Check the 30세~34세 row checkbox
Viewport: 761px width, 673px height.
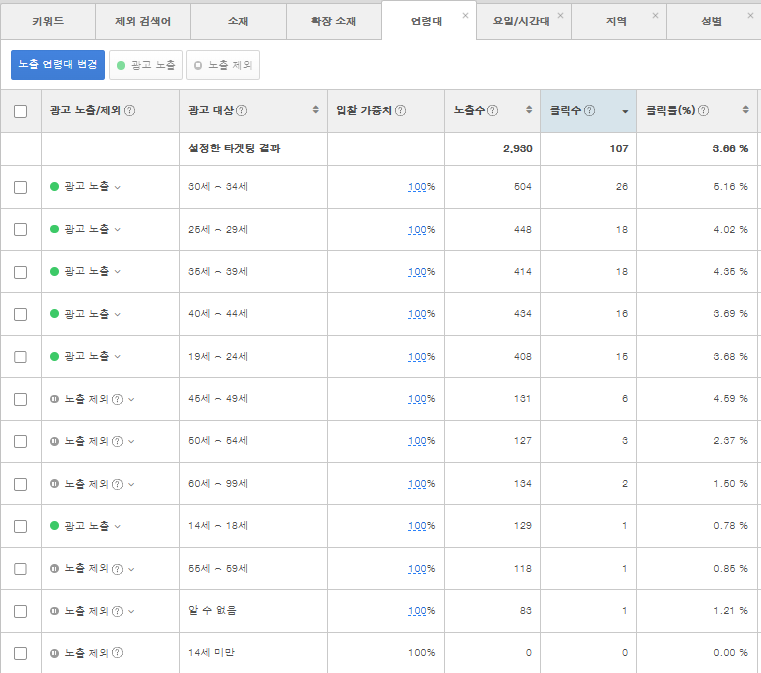click(20, 187)
